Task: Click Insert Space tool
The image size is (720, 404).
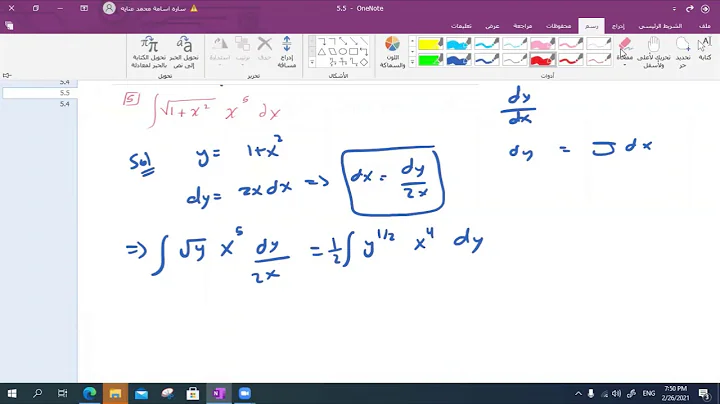Action: click(287, 52)
